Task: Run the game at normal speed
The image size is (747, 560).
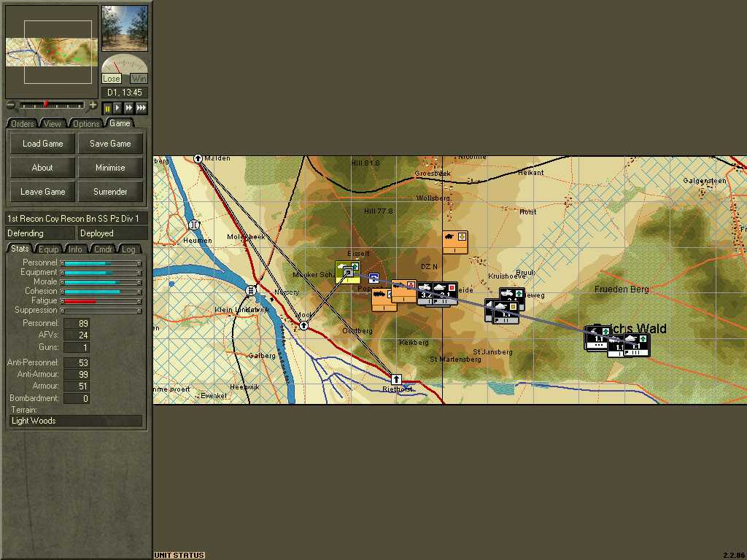Action: click(x=118, y=108)
